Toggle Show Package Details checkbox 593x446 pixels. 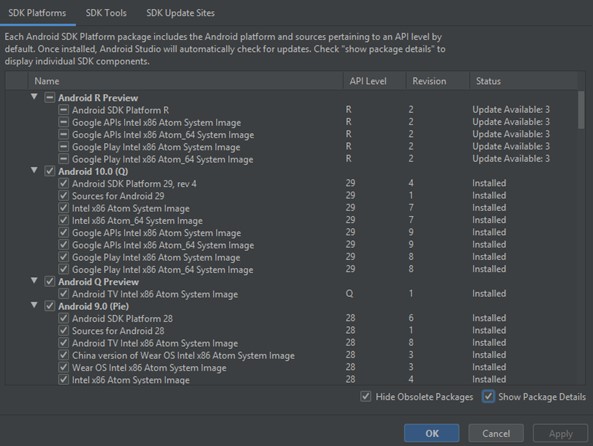tap(488, 396)
